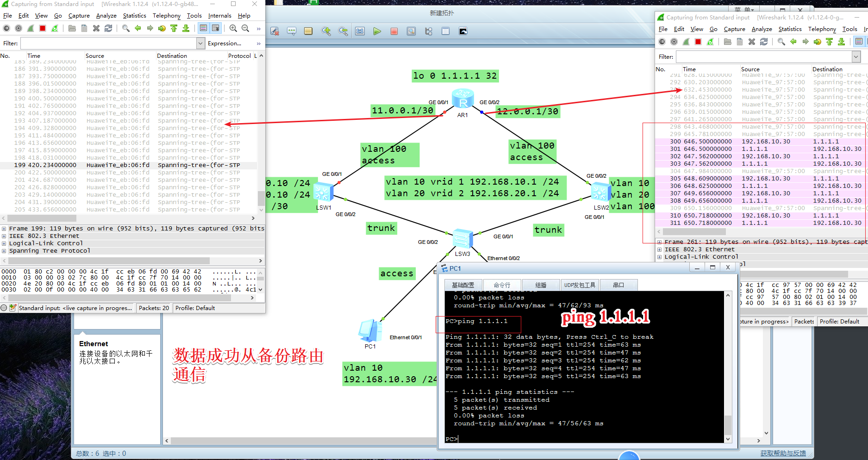Select switch LSW3 in the topology

(462, 239)
